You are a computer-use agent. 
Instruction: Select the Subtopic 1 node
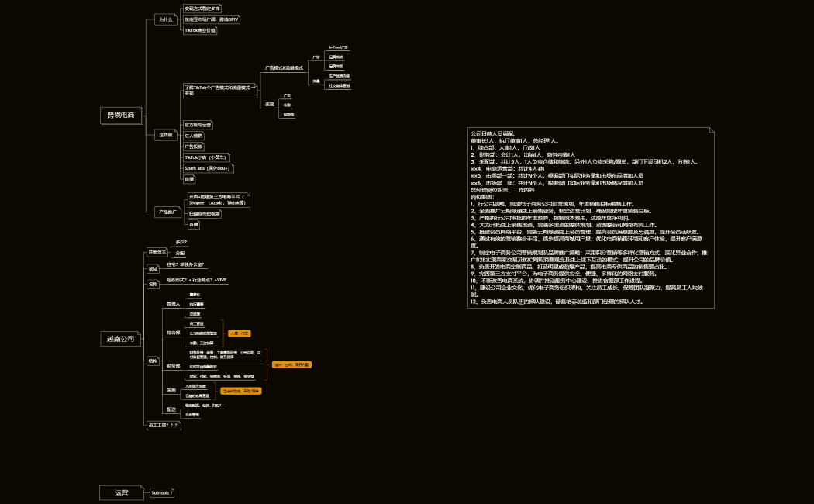pyautogui.click(x=162, y=492)
